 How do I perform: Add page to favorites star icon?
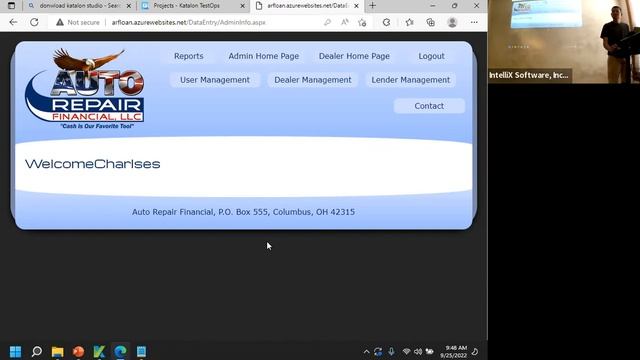[362, 22]
